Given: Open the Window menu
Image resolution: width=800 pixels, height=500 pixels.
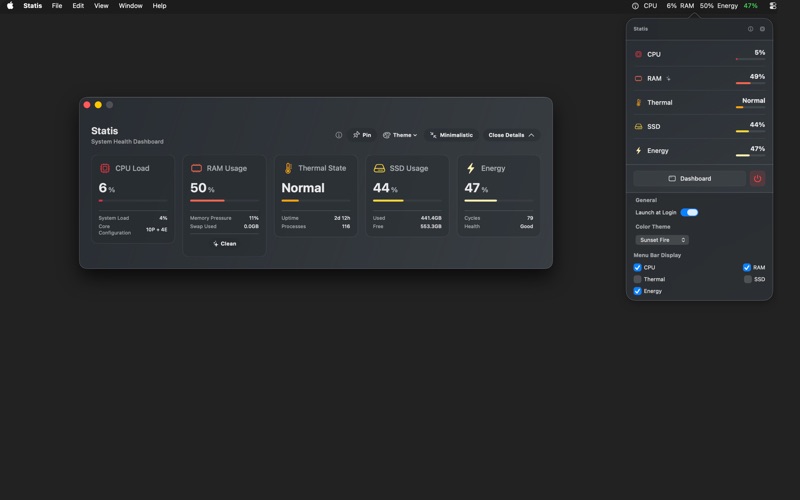Looking at the screenshot, I should click(131, 6).
